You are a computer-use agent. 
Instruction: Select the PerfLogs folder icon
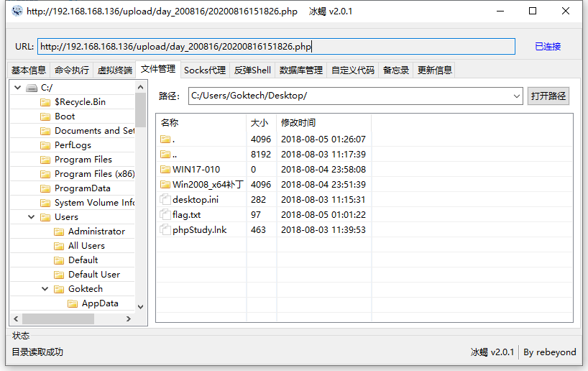click(x=45, y=145)
